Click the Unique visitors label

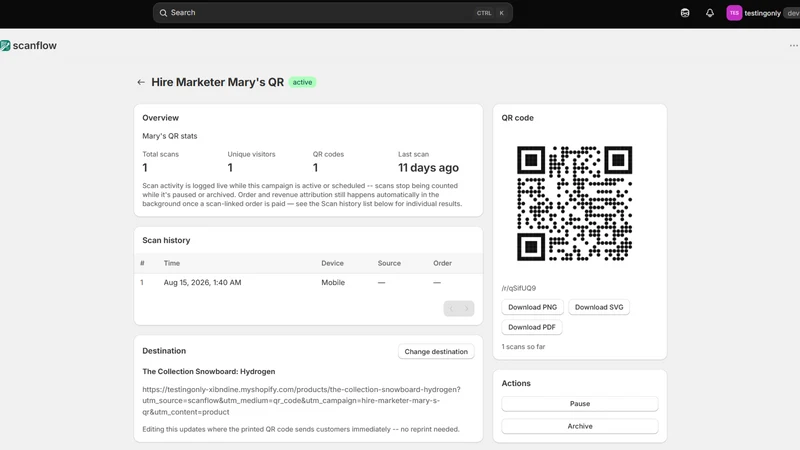tap(251, 154)
